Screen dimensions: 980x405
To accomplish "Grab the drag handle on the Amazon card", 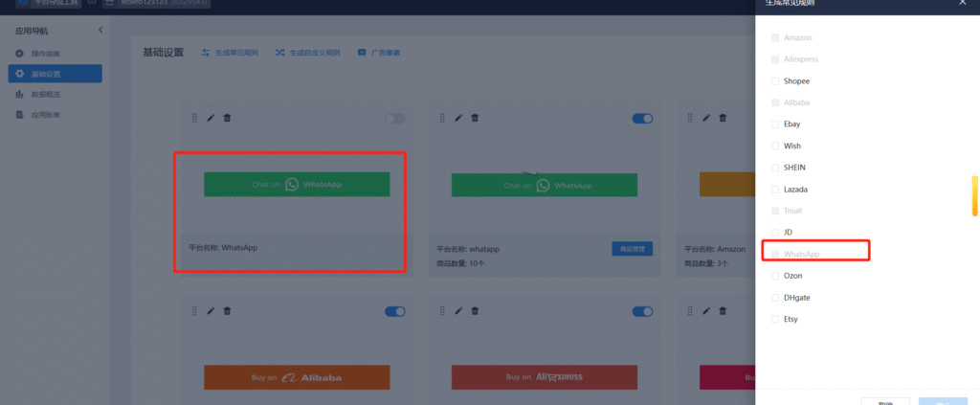I will 691,118.
